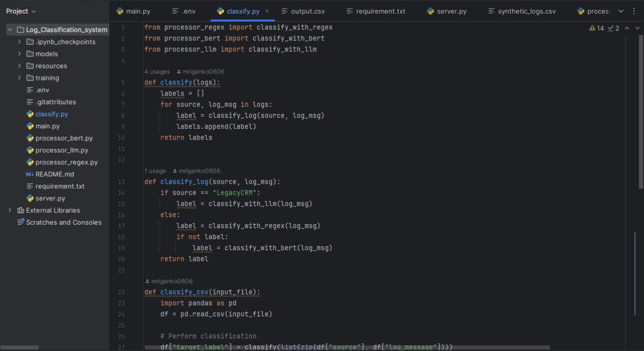Screen dimensions: 644x351
Task: Click the Python icon beside processor_bert.py
Action: [x=30, y=138]
